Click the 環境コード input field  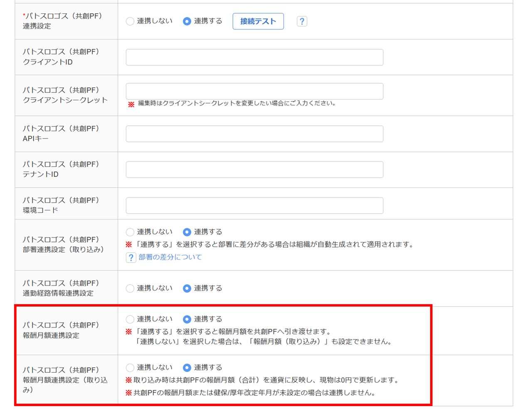[x=254, y=206]
